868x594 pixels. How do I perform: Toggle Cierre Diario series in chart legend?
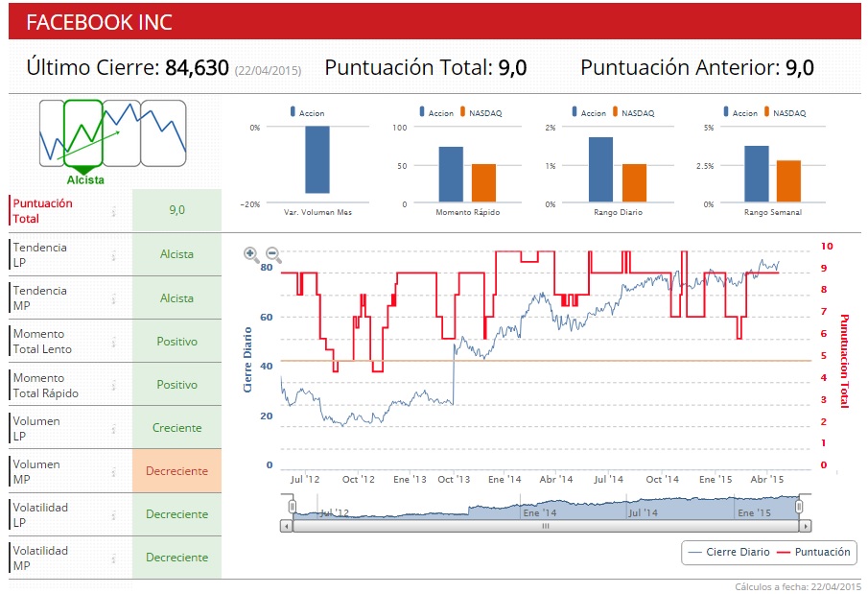coord(729,552)
